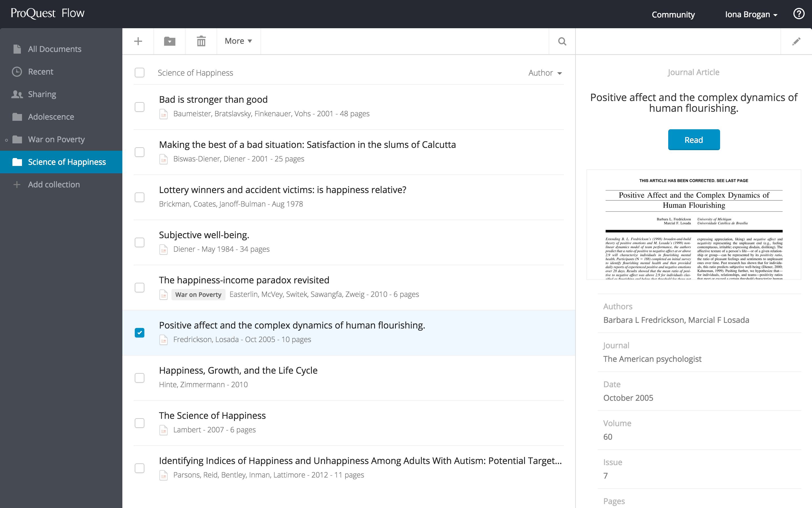Viewport: 812px width, 508px height.
Task: Click PDF icon beside Lambert 2007
Action: coord(164,430)
